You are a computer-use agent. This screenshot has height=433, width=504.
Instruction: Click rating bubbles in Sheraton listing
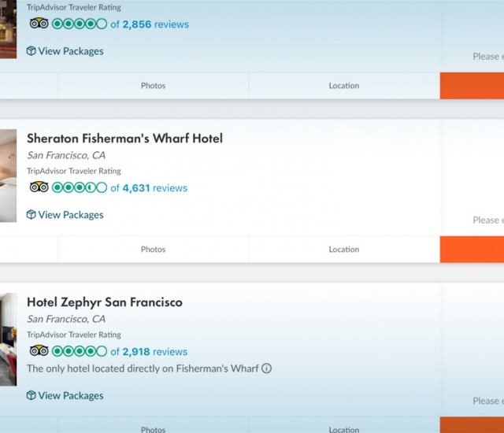pos(80,187)
